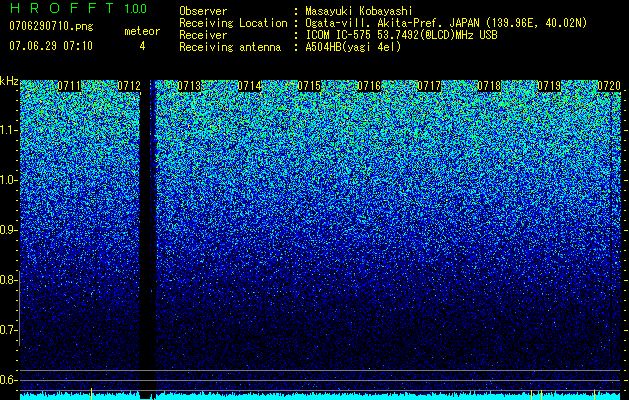Screen dimensions: 629x400
Task: Click the timestamp 07.06.29 07:10
Action: (x=51, y=46)
